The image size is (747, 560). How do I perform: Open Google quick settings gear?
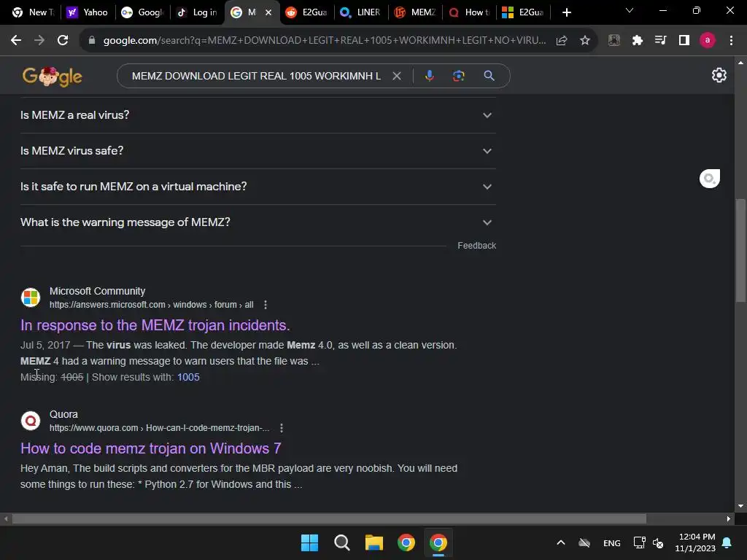pos(719,75)
